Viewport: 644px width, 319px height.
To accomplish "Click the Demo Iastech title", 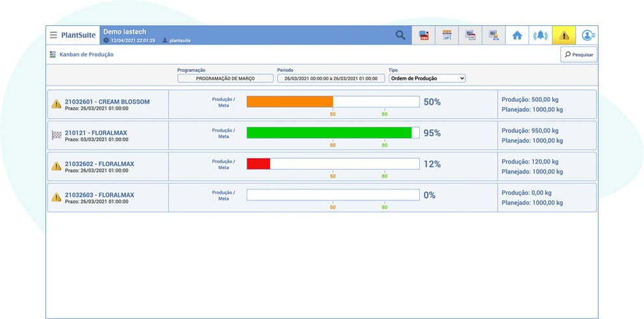I will coord(125,32).
